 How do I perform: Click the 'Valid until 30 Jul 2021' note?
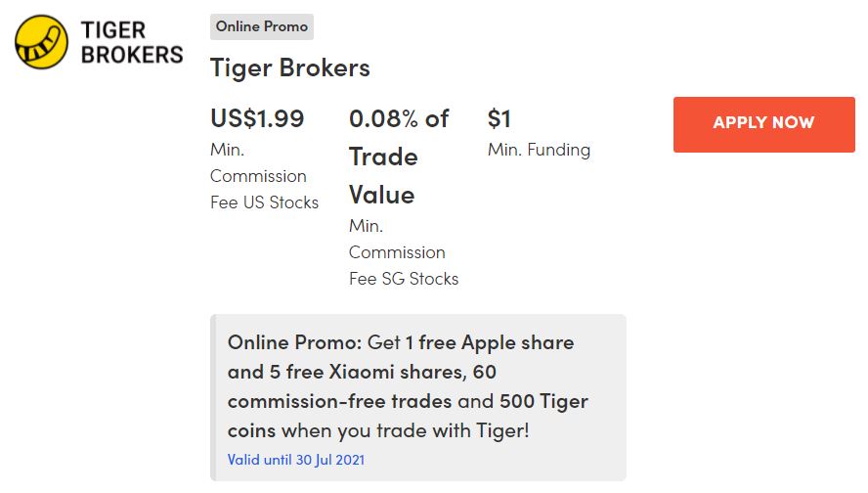tap(296, 459)
